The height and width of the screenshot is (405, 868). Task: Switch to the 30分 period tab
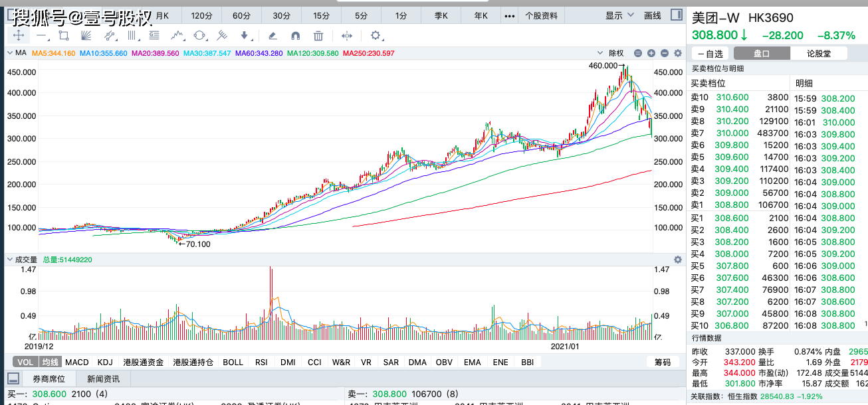coord(282,15)
